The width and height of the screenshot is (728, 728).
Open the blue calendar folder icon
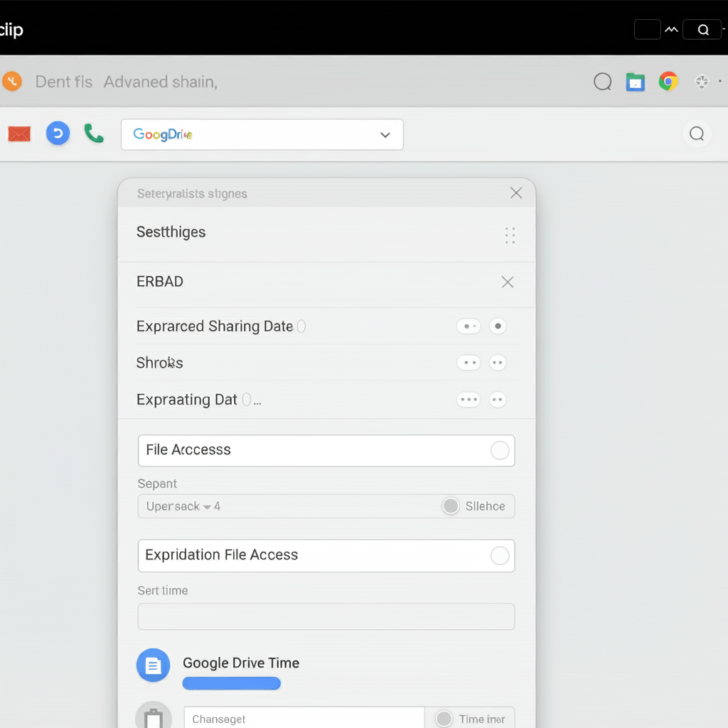(635, 82)
